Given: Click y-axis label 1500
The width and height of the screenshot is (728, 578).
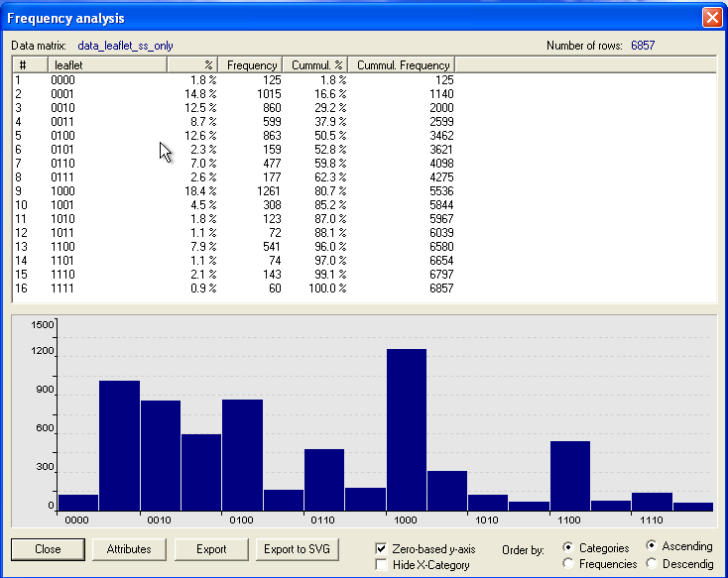Looking at the screenshot, I should click(43, 324).
